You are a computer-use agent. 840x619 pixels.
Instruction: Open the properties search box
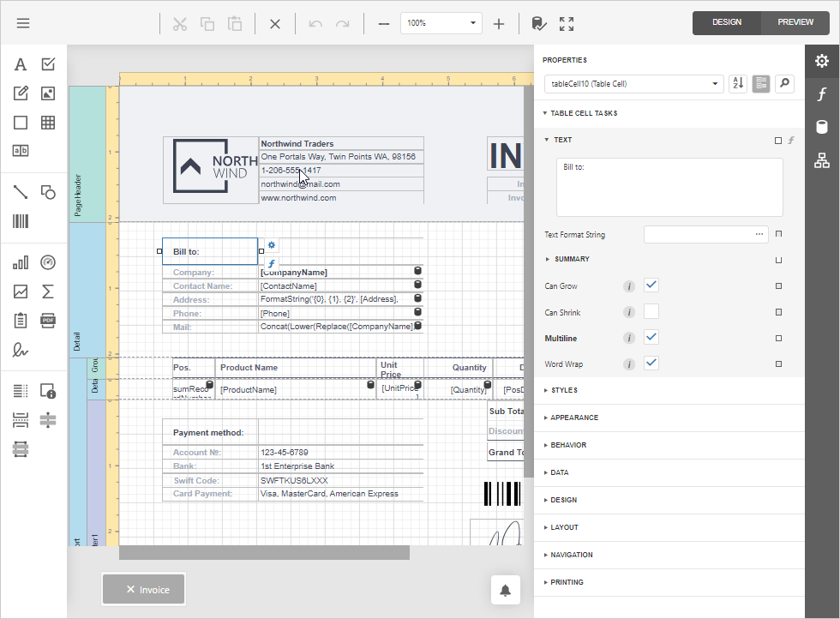(x=785, y=84)
